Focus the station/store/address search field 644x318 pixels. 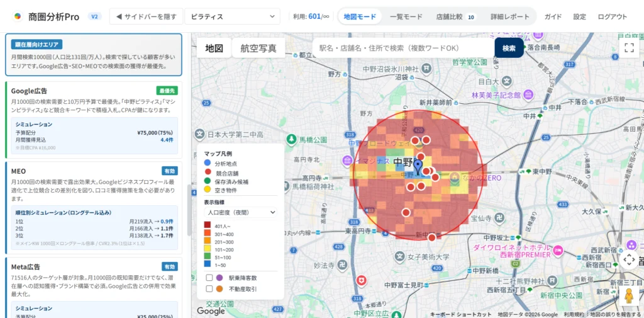tap(403, 48)
